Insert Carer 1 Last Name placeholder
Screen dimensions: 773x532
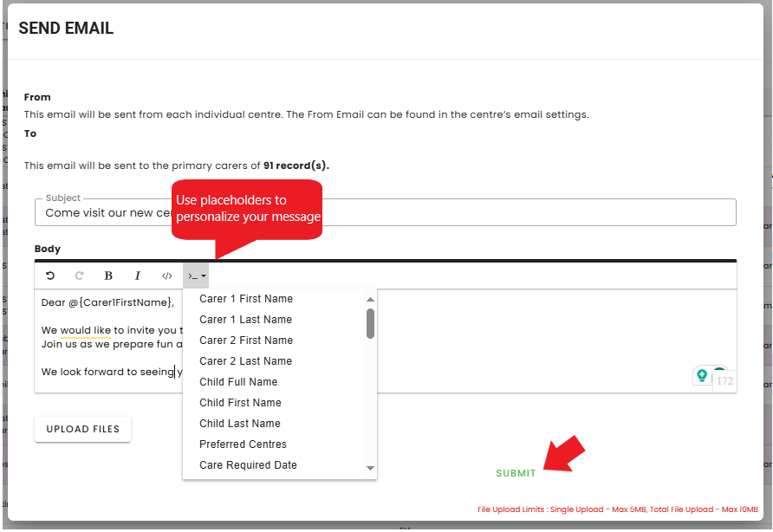point(245,320)
